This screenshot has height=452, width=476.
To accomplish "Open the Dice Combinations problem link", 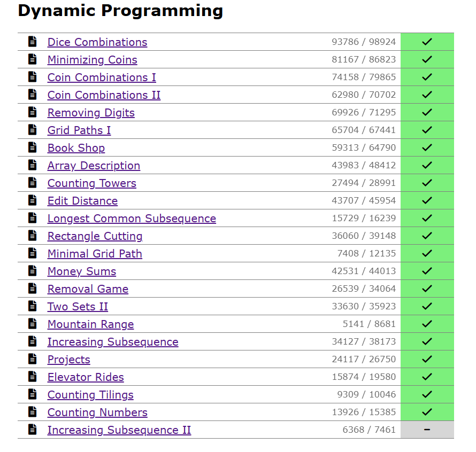I will tap(97, 42).
